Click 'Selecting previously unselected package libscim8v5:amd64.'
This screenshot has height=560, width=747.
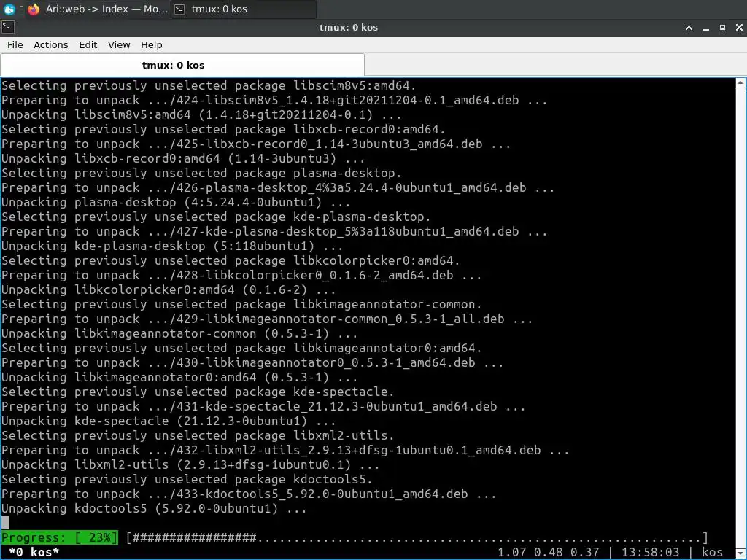tap(209, 86)
